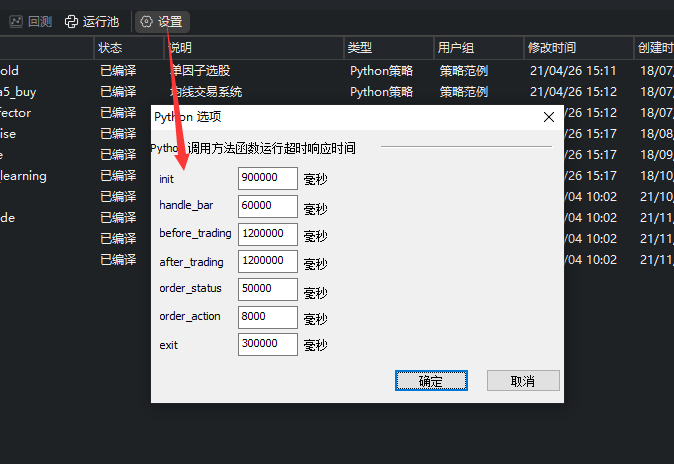Click the handle_bar label in dialog
This screenshot has width=674, height=464.
(186, 205)
